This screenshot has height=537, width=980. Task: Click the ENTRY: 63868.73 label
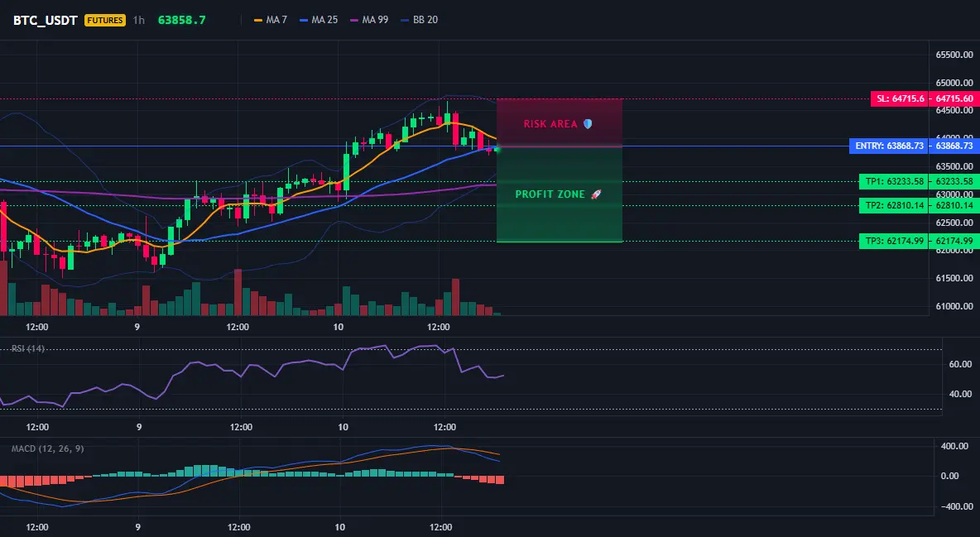click(x=889, y=146)
